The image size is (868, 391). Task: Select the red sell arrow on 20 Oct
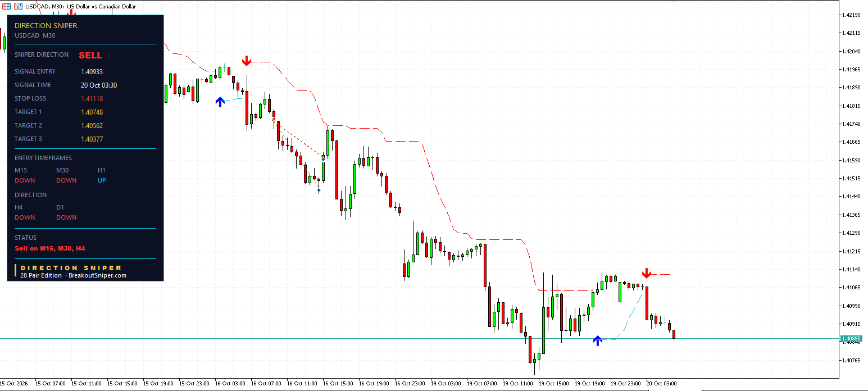click(x=647, y=273)
